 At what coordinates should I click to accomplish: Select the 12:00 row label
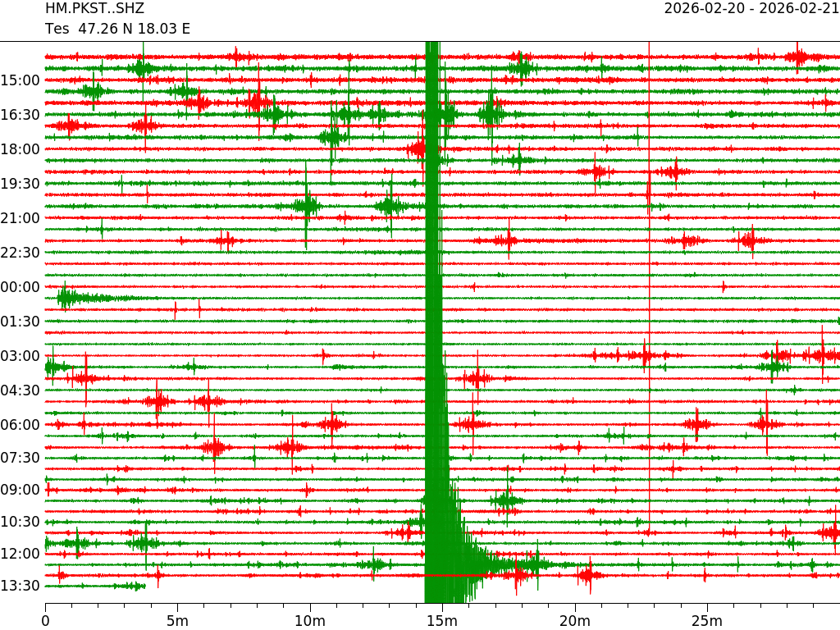point(21,554)
